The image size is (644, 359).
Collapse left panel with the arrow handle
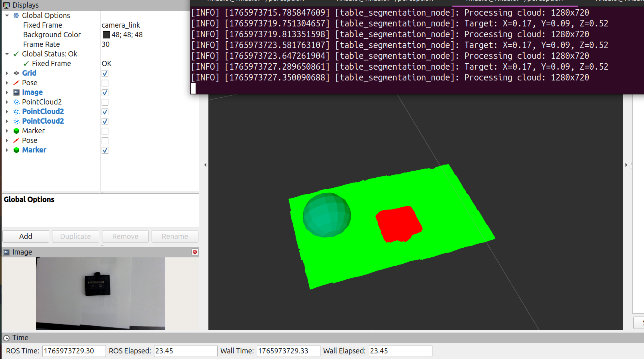click(205, 165)
